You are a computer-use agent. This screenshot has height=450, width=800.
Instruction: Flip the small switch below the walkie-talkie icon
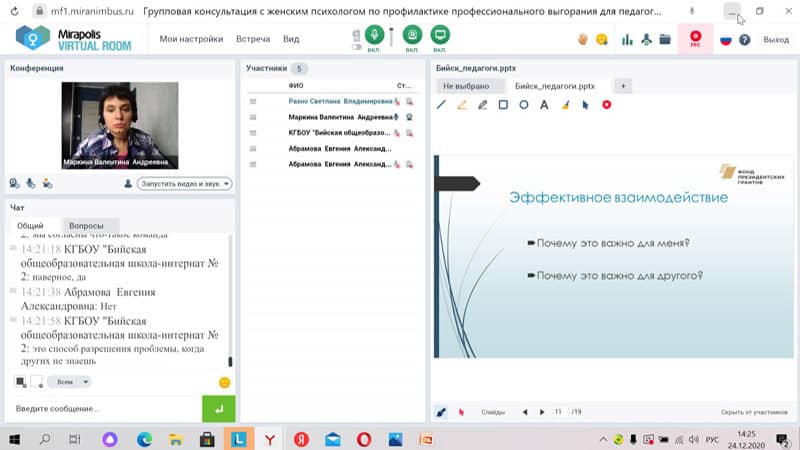pos(356,47)
